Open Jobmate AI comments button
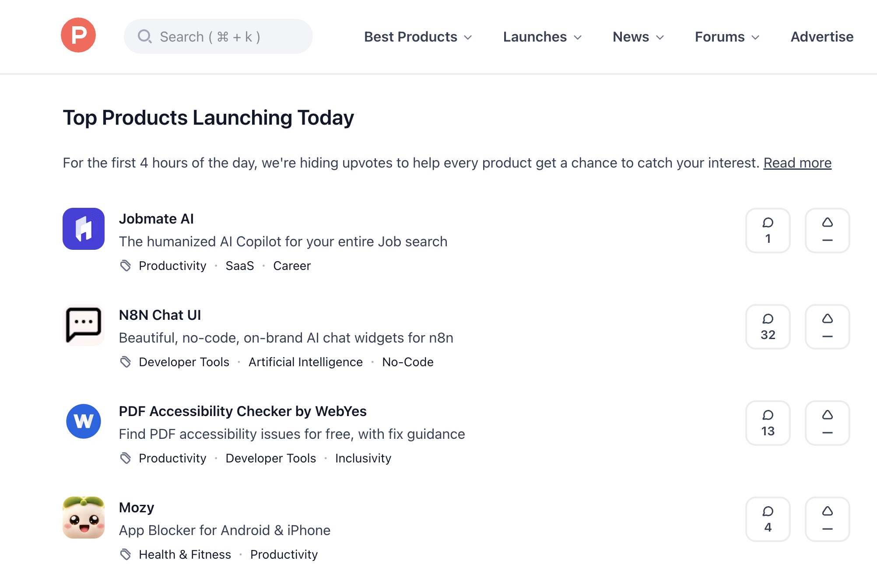 (x=768, y=231)
